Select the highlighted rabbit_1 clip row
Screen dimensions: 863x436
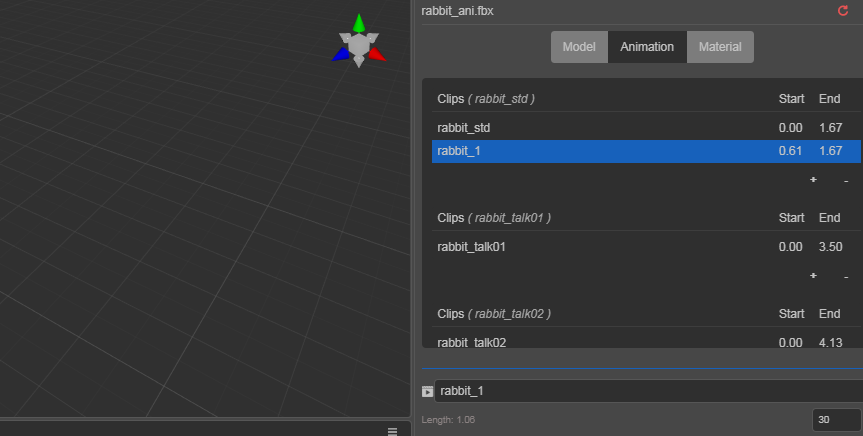tap(646, 151)
